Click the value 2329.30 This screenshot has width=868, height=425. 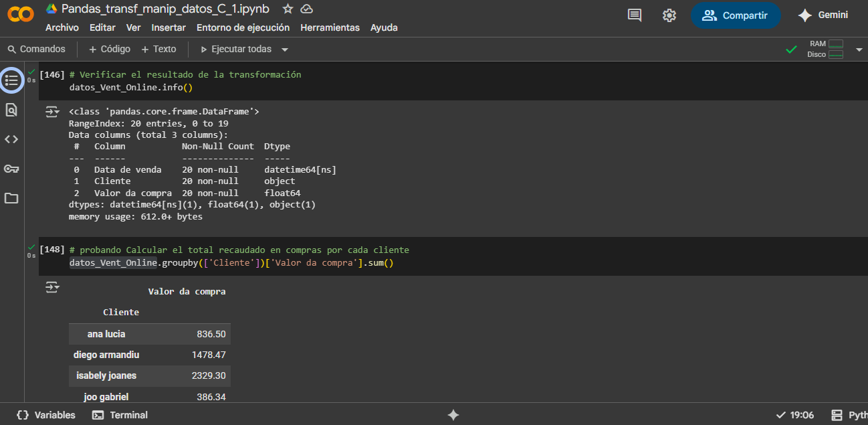click(209, 375)
